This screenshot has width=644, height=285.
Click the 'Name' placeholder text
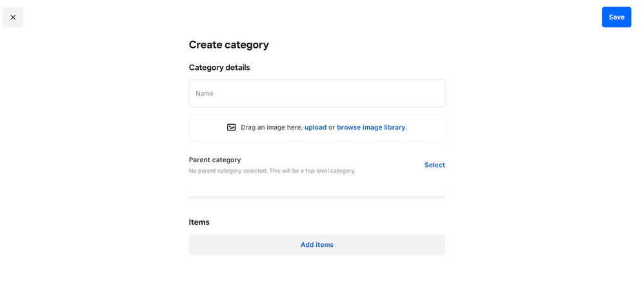point(205,94)
